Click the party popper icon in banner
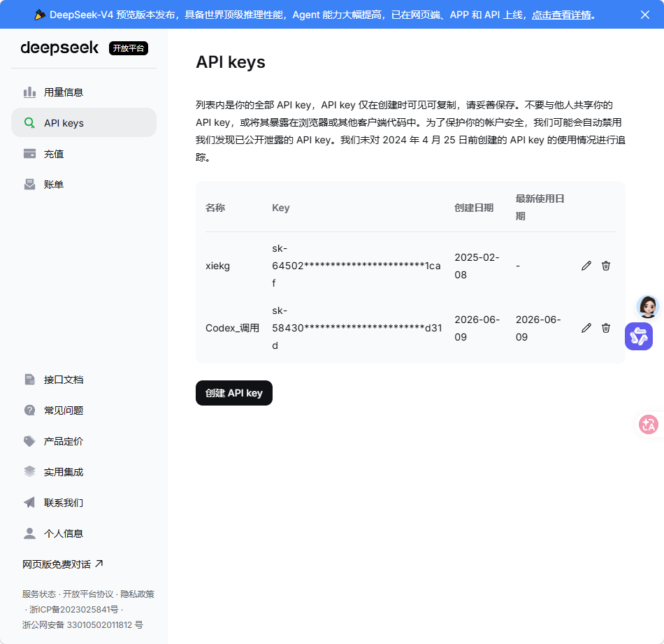Screen dimensions: 664x644 (x=40, y=15)
